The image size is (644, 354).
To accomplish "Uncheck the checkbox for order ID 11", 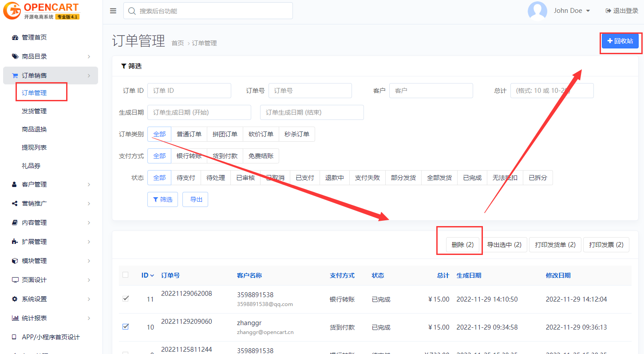I will 126,298.
